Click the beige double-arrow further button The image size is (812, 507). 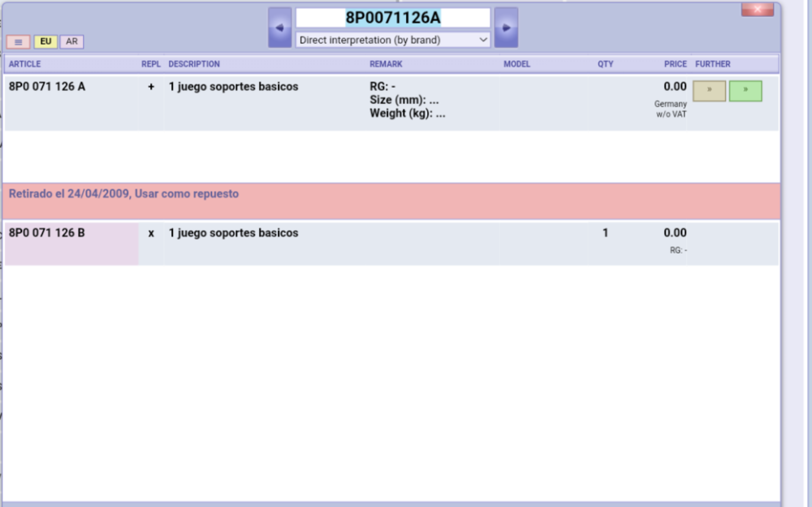coord(709,91)
